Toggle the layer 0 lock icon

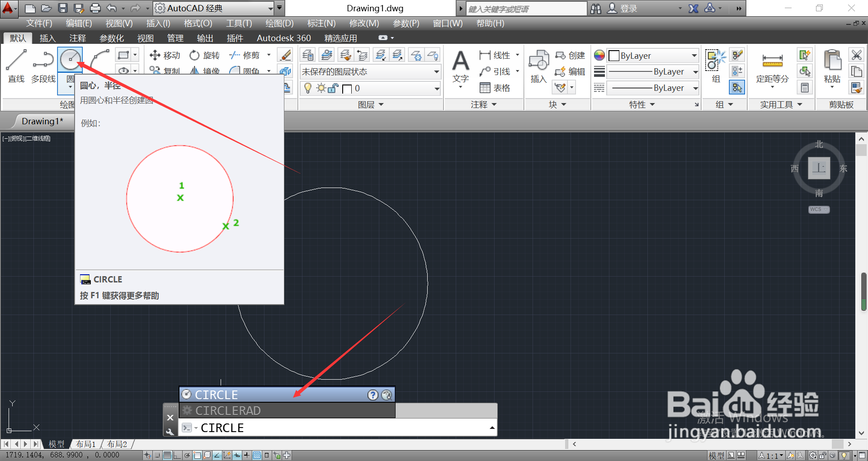click(333, 88)
